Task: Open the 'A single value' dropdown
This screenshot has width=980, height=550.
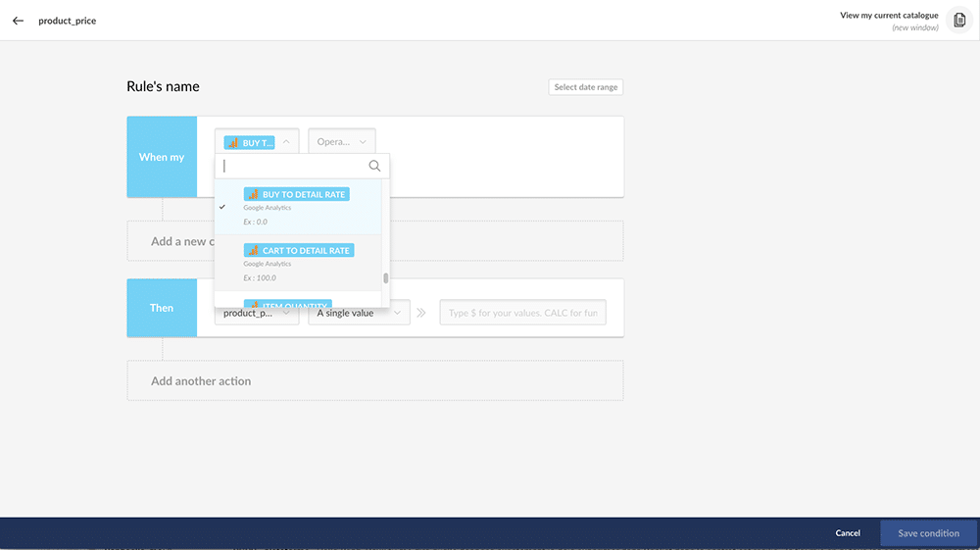Action: click(359, 313)
